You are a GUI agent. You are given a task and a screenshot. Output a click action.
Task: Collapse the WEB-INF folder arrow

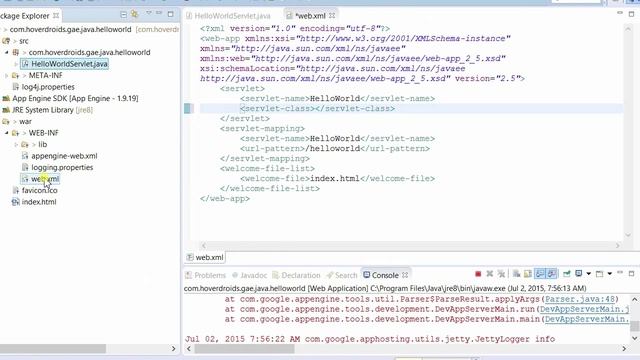tap(7, 133)
